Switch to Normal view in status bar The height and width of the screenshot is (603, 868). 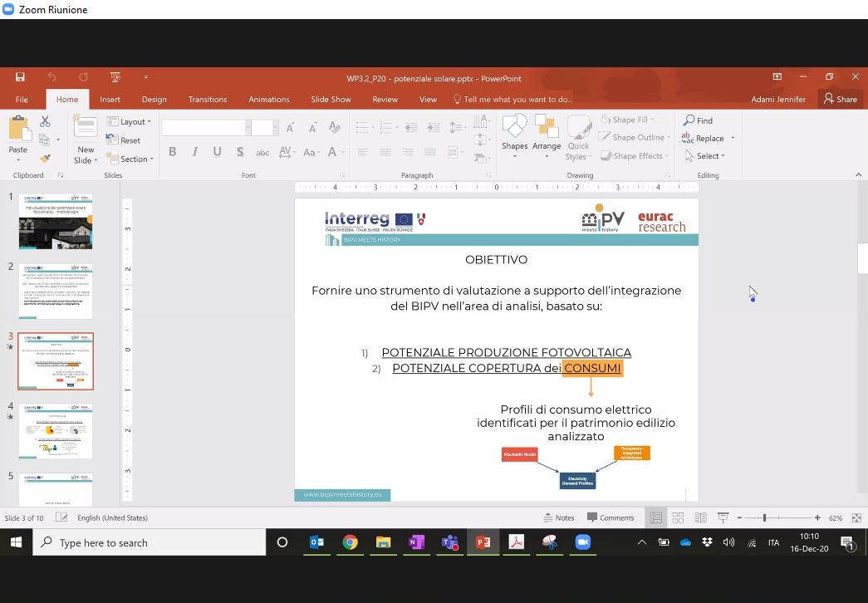(656, 517)
